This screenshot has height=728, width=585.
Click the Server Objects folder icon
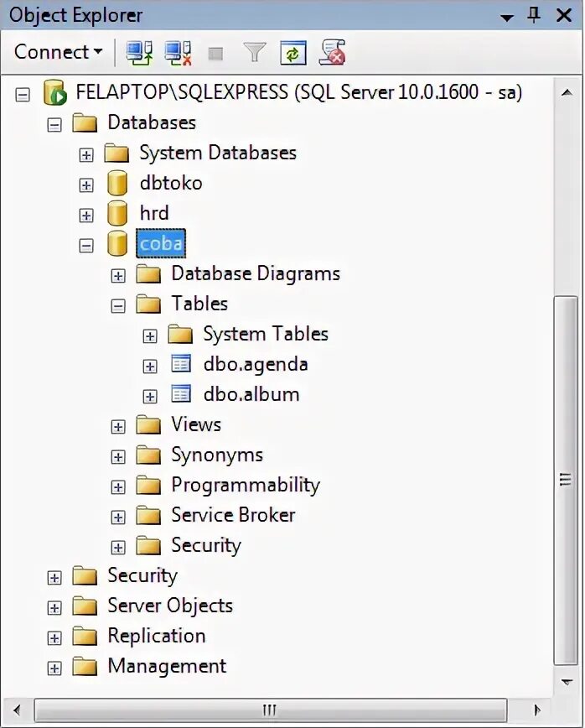tap(85, 606)
